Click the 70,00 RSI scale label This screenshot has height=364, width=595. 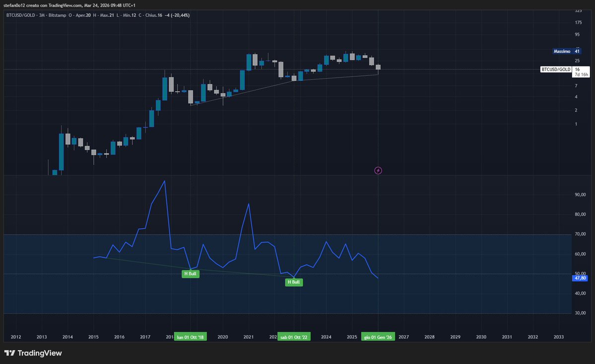(580, 234)
